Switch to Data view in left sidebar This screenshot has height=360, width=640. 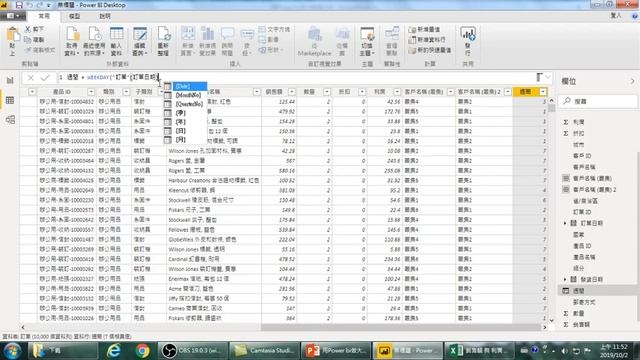[10, 100]
